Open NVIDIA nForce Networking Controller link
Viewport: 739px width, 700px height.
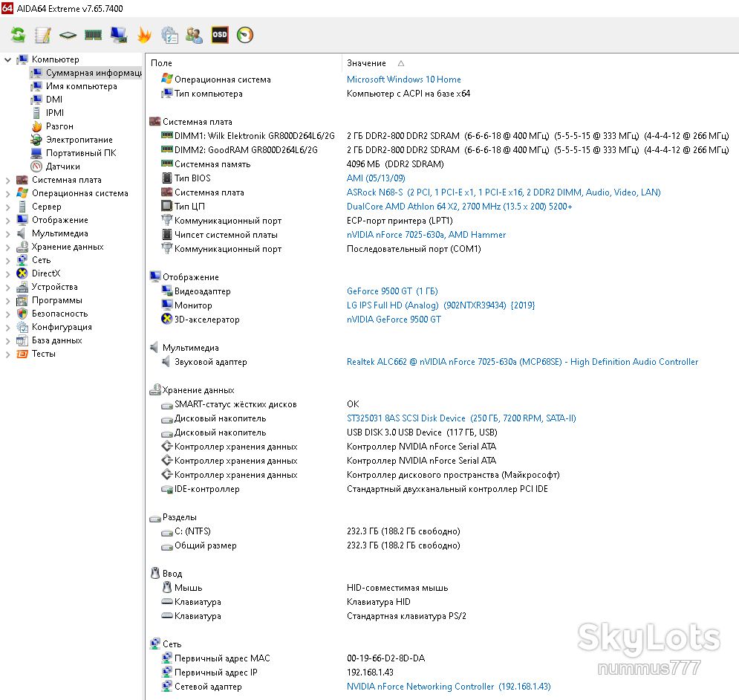tap(449, 687)
